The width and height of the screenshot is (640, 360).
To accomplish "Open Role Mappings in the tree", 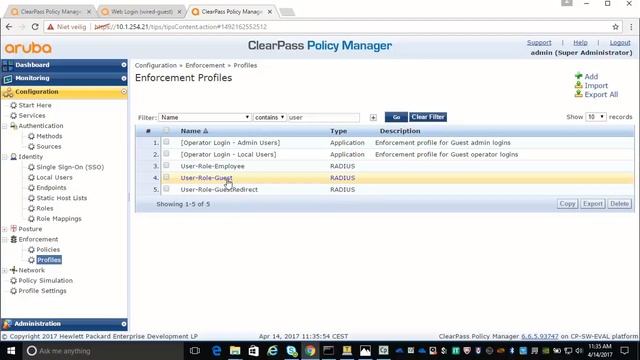I will (x=59, y=219).
